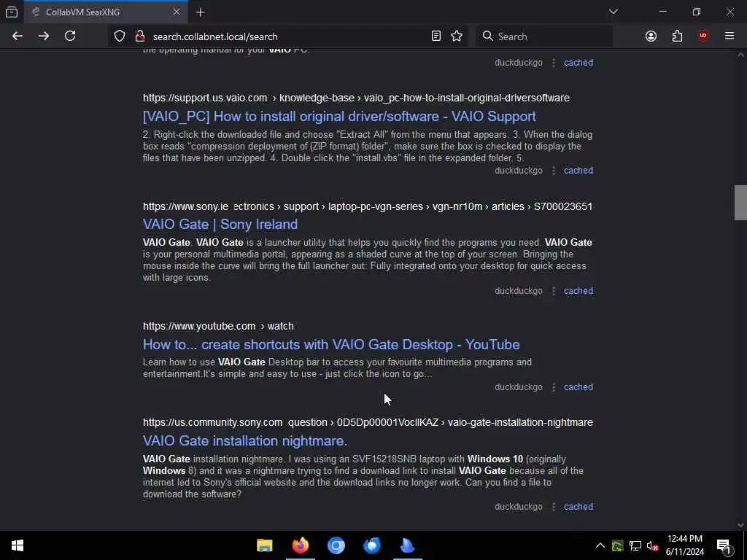Open cached link of the topmost partially visible result
This screenshot has height=560, width=747.
tap(578, 63)
